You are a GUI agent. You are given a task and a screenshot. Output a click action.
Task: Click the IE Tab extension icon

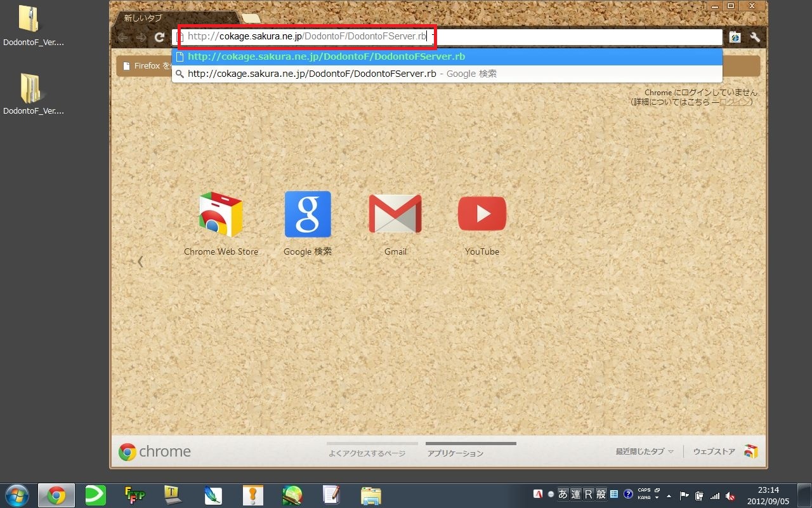735,37
